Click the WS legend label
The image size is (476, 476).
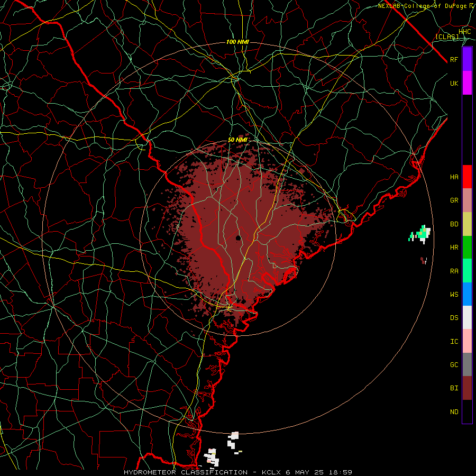(454, 295)
